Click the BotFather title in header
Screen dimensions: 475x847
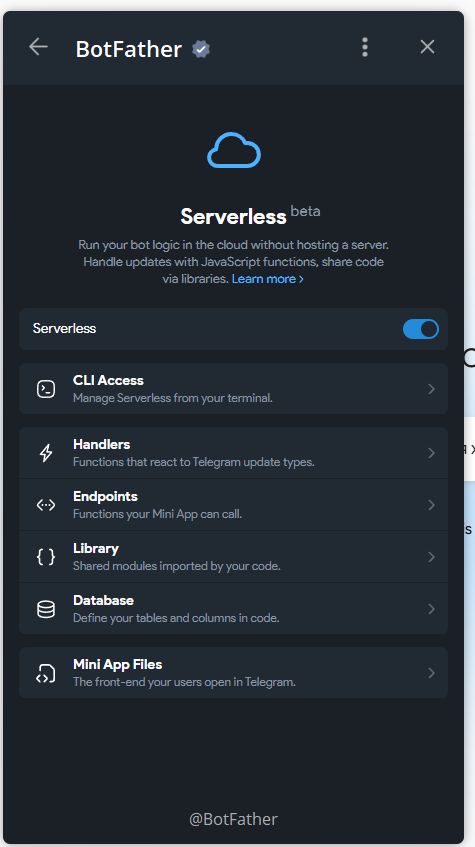[129, 49]
